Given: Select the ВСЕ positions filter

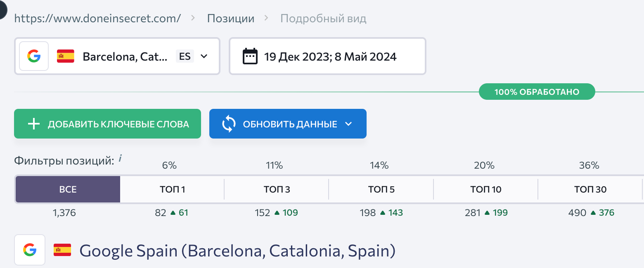Looking at the screenshot, I should coord(68,189).
